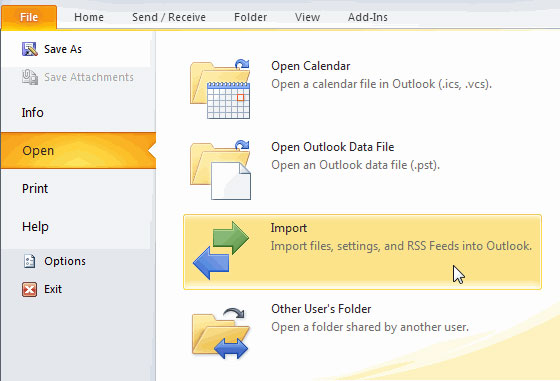Click the Options page icon

[x=29, y=261]
